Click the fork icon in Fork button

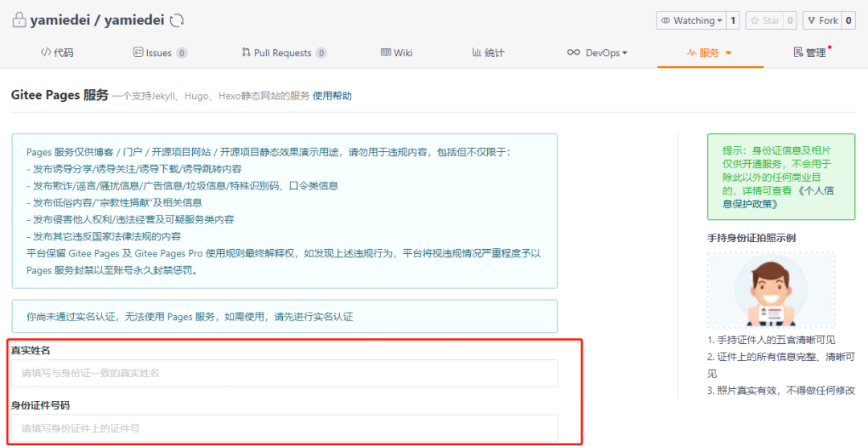point(812,21)
